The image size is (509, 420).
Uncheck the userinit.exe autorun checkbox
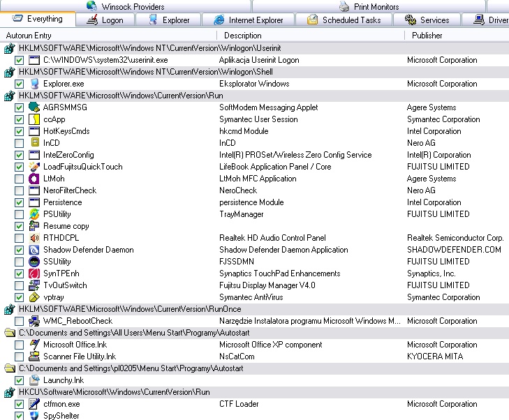click(19, 60)
